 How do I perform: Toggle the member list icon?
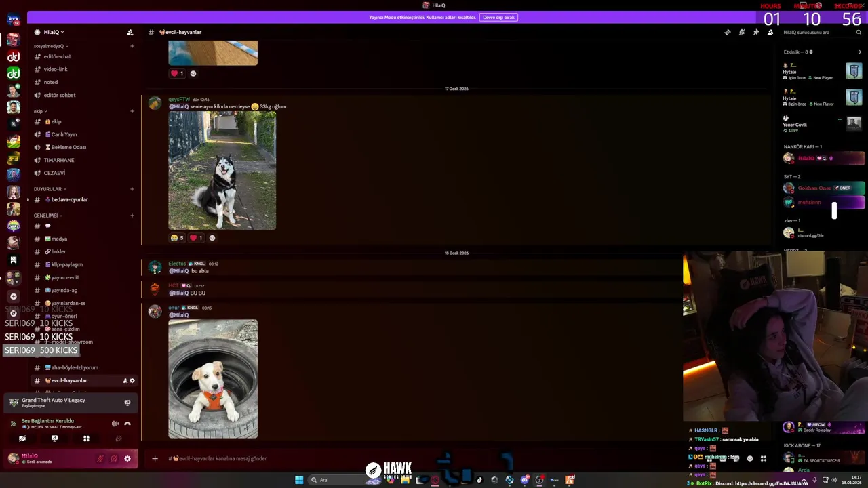(770, 32)
